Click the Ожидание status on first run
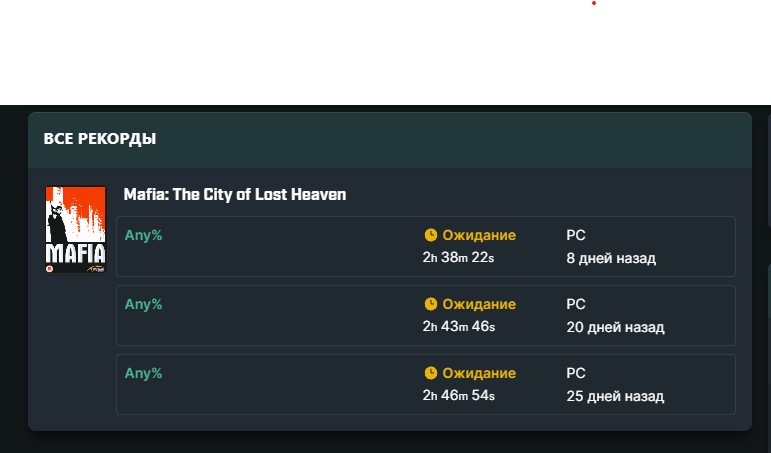Viewport: 771px width, 453px height. point(479,235)
